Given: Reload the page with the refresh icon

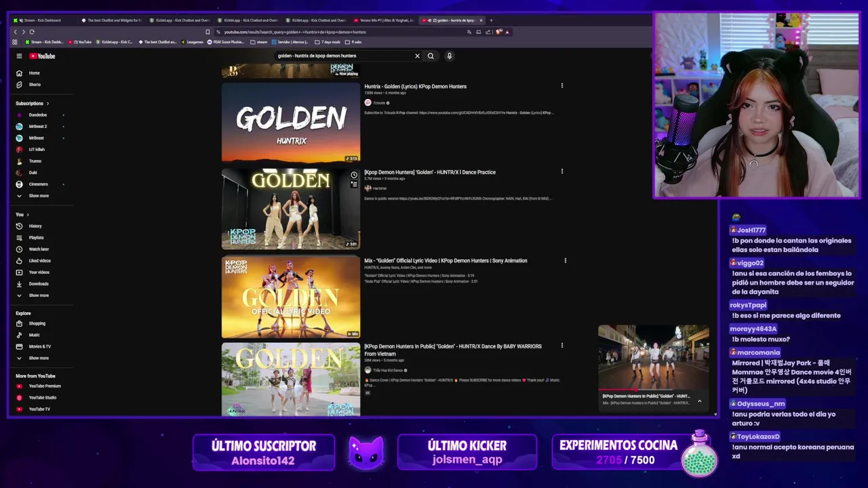Looking at the screenshot, I should tap(31, 32).
